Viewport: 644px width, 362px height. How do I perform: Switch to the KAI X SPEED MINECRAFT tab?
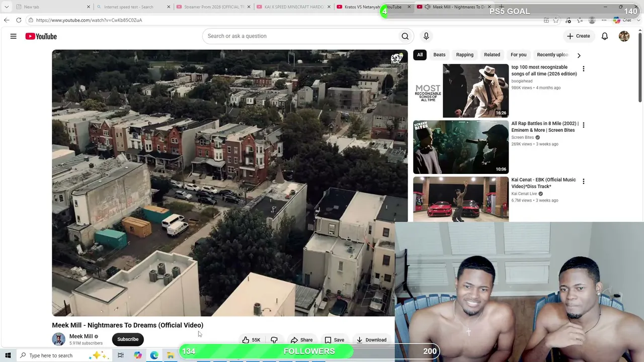point(293,7)
